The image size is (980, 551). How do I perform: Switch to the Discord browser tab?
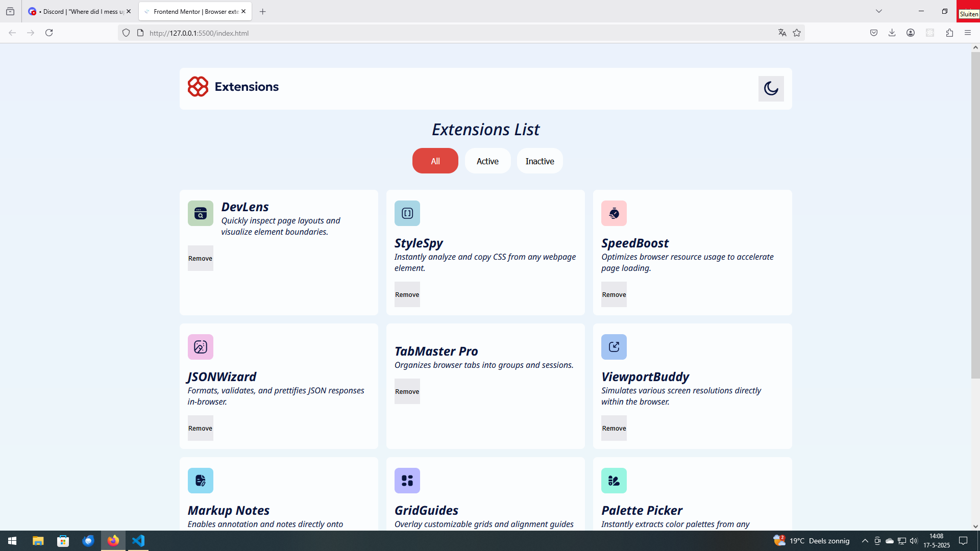click(79, 11)
